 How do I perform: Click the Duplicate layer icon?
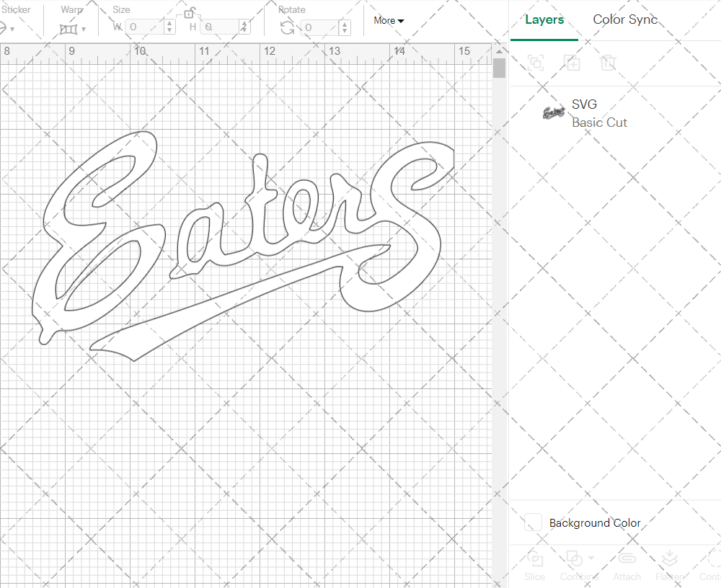(572, 62)
